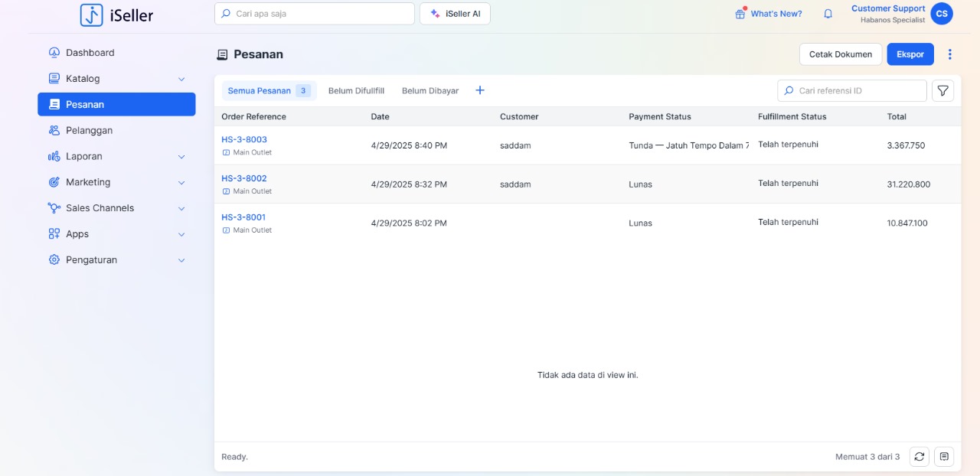Open the iSeller AI assistant button
Image resolution: width=980 pixels, height=476 pixels.
coord(455,14)
